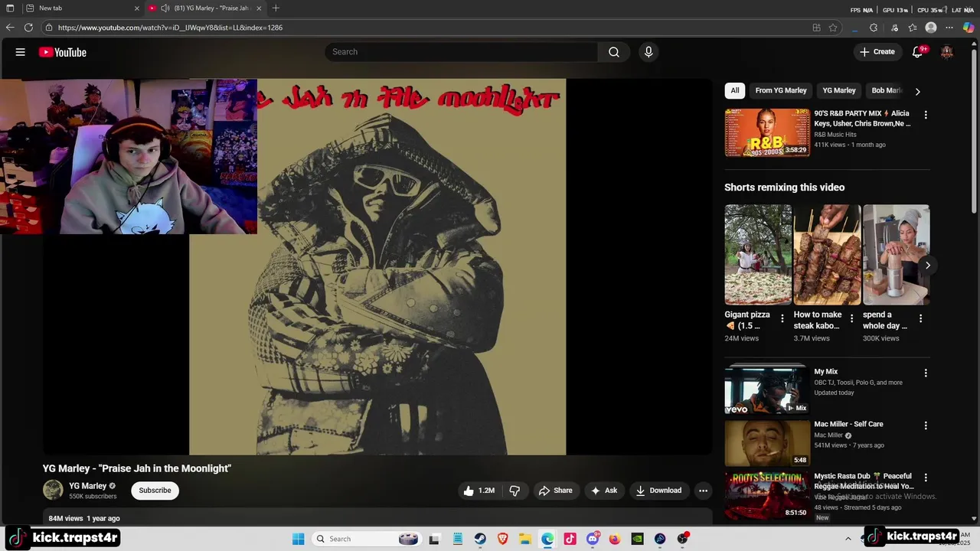
Task: Open the My Mix playlist thumbnail
Action: (767, 390)
